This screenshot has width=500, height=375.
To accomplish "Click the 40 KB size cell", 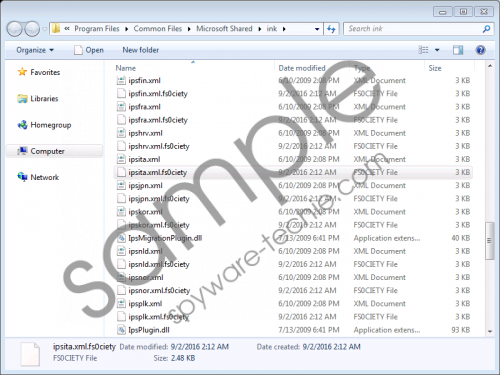I will pyautogui.click(x=461, y=238).
